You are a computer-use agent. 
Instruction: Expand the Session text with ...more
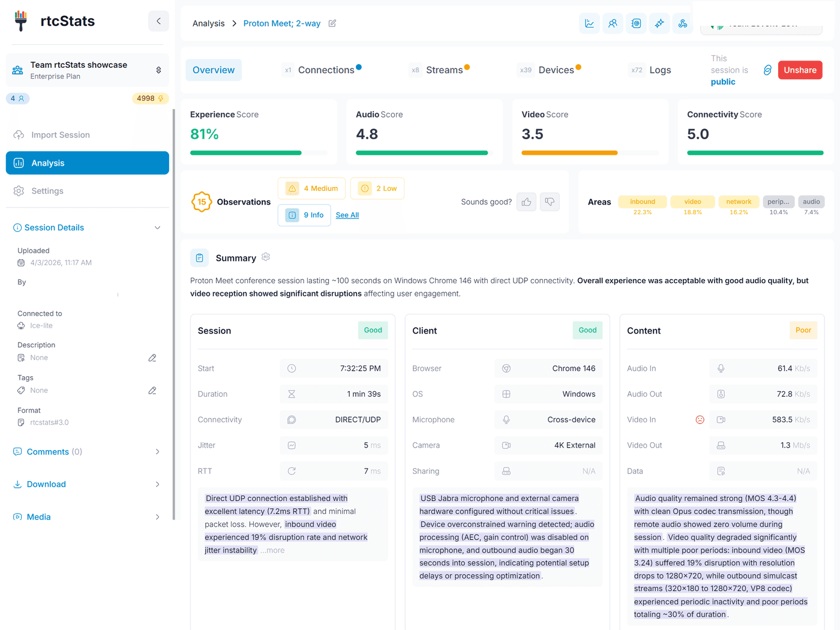pos(272,550)
